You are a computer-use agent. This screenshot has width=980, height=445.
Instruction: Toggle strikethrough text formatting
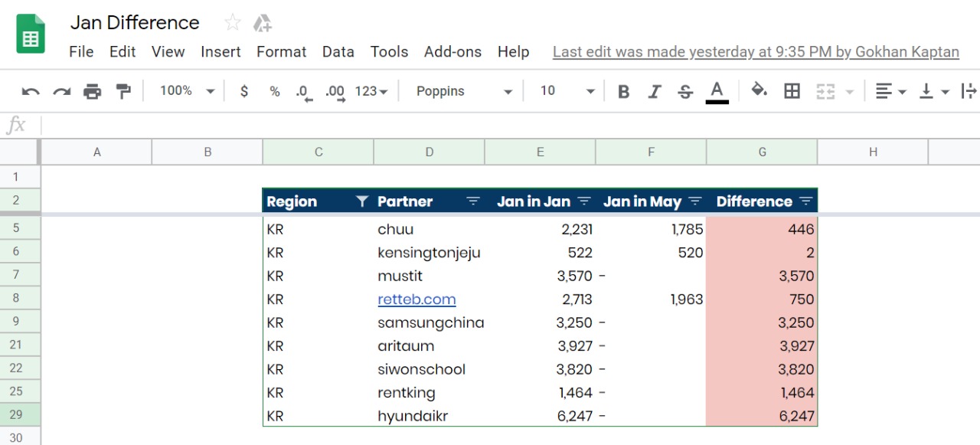[685, 92]
